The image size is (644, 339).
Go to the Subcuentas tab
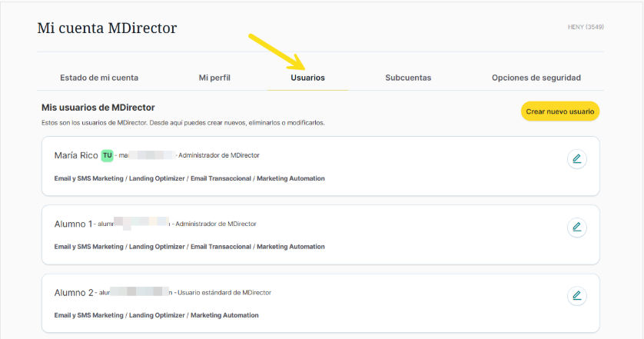click(408, 78)
